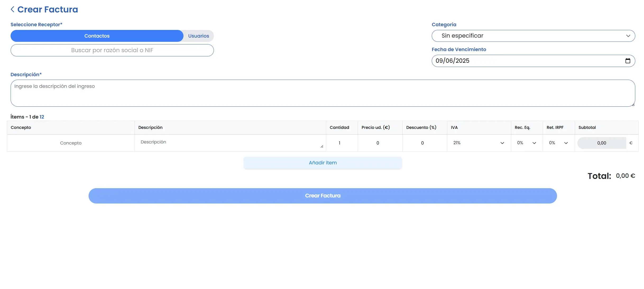Open the Categoría dropdown showing Sin especificar
Viewport: 644px width, 289px height.
tap(533, 36)
